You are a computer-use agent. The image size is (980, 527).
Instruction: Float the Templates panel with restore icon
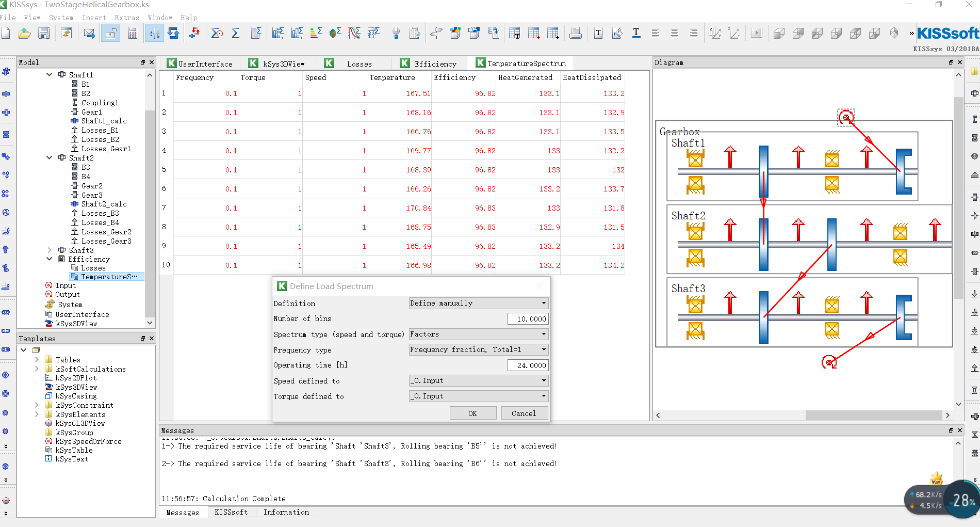pyautogui.click(x=143, y=339)
